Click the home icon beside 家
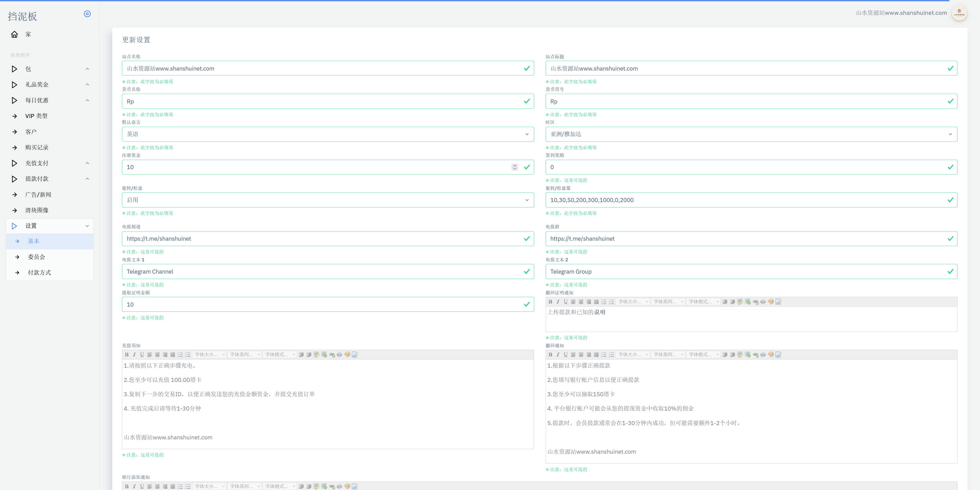980x490 pixels. coord(15,34)
